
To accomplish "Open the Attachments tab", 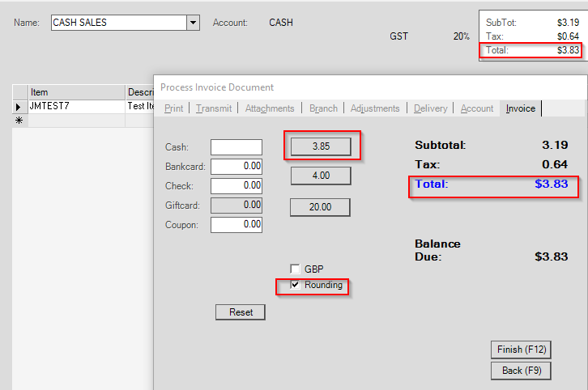I will click(270, 108).
